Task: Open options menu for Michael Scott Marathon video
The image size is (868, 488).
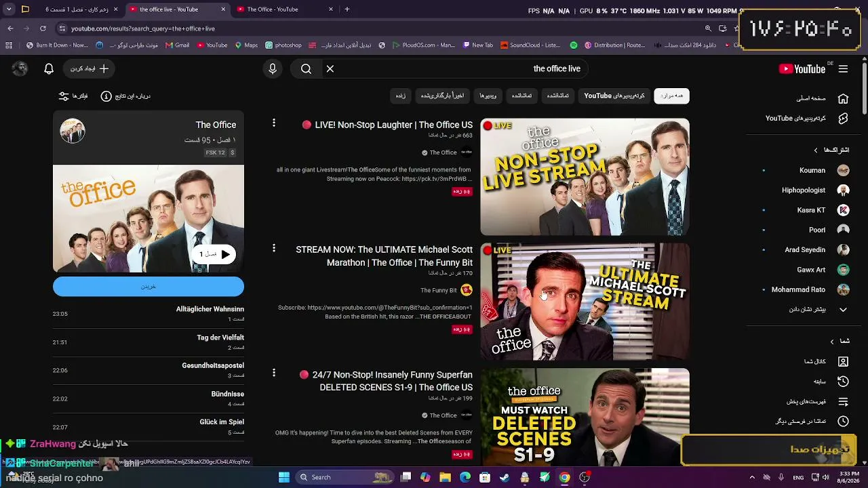Action: [274, 249]
